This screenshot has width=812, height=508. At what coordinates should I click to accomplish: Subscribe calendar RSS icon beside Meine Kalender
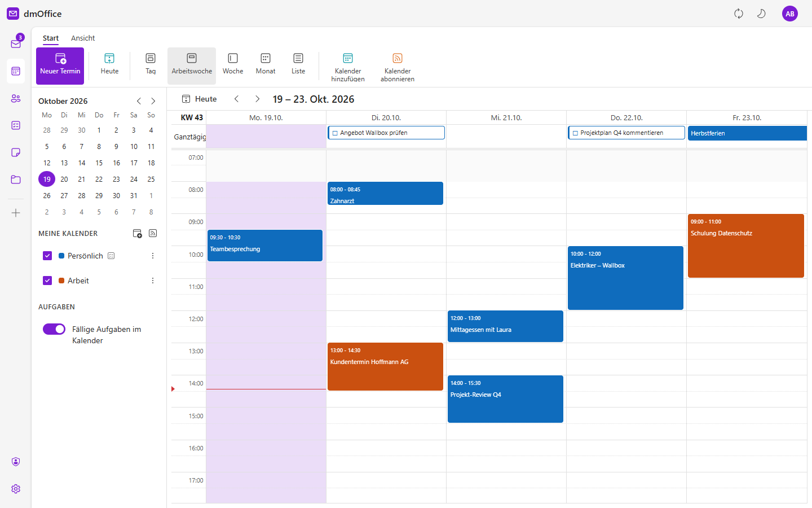153,233
